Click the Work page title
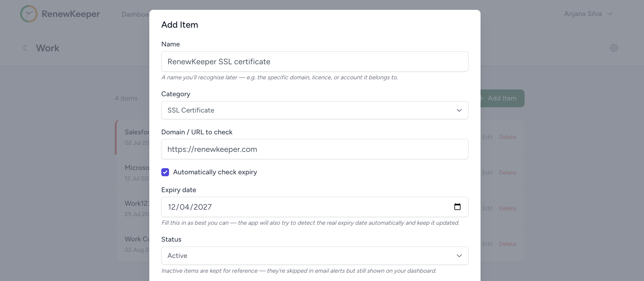This screenshot has width=644, height=281. pos(47,48)
